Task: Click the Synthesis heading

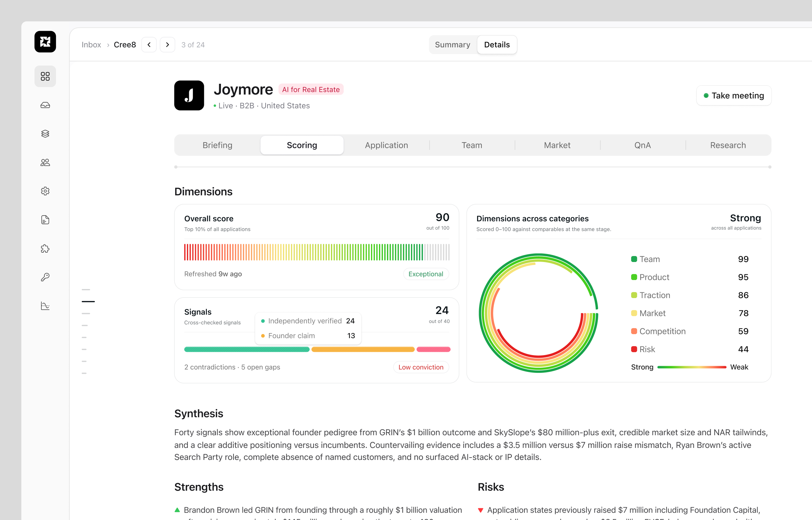Action: (199, 413)
